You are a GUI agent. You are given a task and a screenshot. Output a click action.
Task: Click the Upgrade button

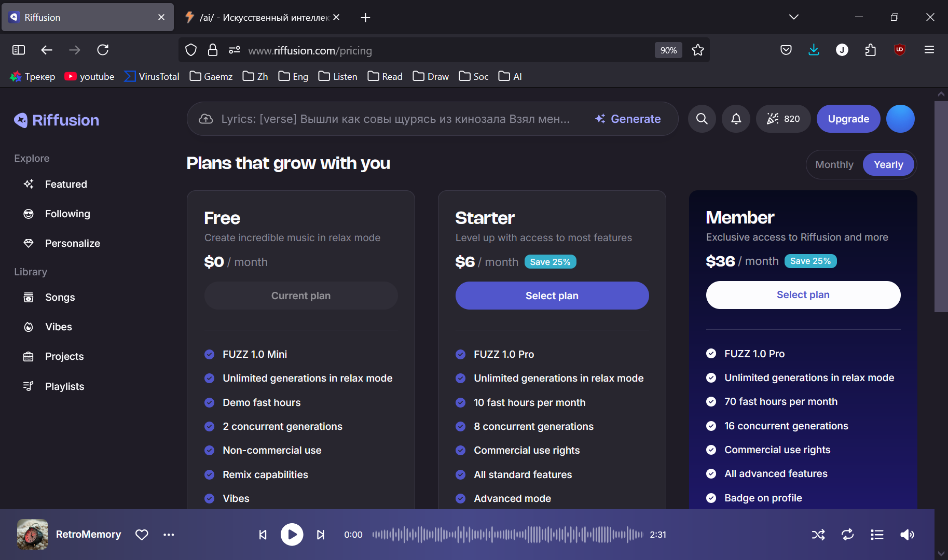coord(848,119)
